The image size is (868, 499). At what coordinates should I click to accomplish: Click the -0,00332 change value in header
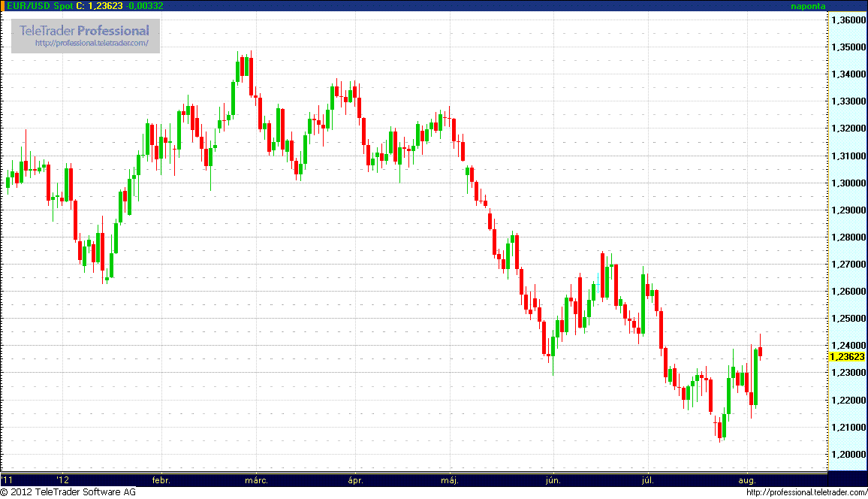(144, 5)
